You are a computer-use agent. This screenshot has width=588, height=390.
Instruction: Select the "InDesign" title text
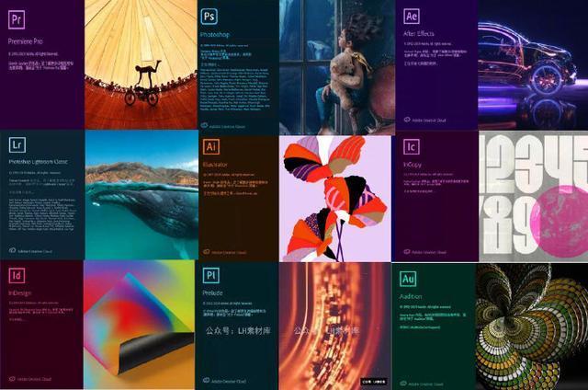(x=20, y=292)
